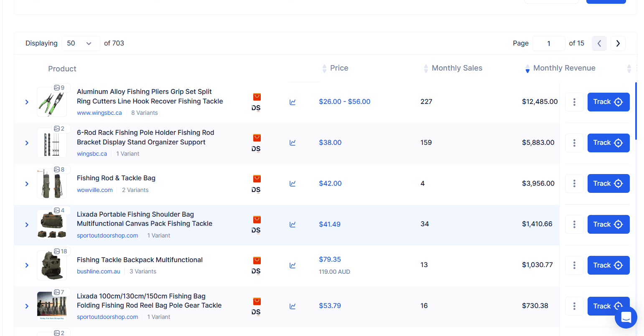Go to previous page arrow

(599, 43)
